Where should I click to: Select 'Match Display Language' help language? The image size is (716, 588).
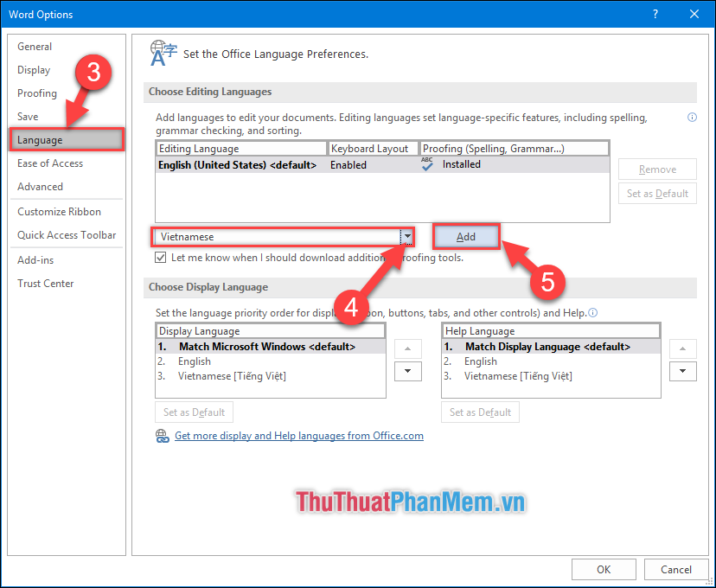click(551, 347)
